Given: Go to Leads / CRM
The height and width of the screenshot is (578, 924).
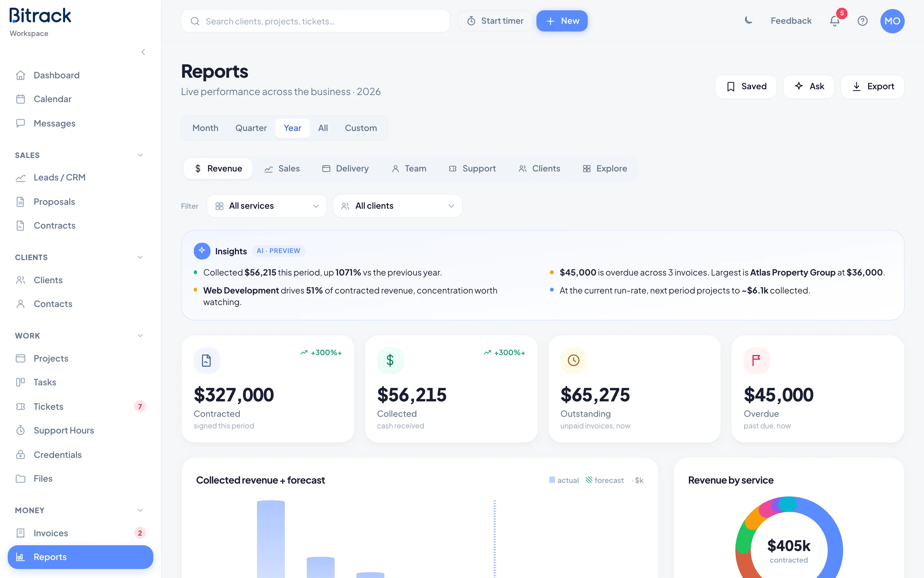Looking at the screenshot, I should [x=80, y=177].
